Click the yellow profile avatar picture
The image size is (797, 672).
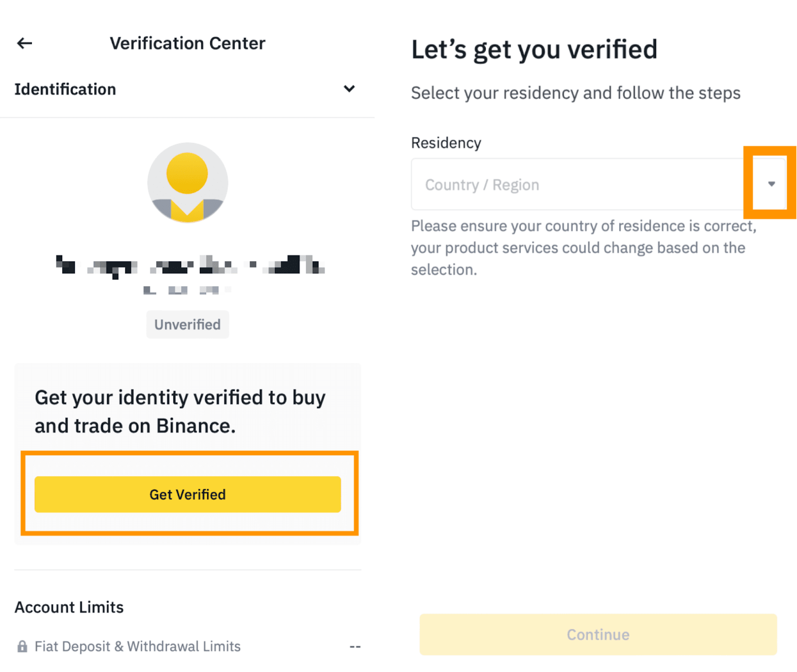tap(187, 183)
